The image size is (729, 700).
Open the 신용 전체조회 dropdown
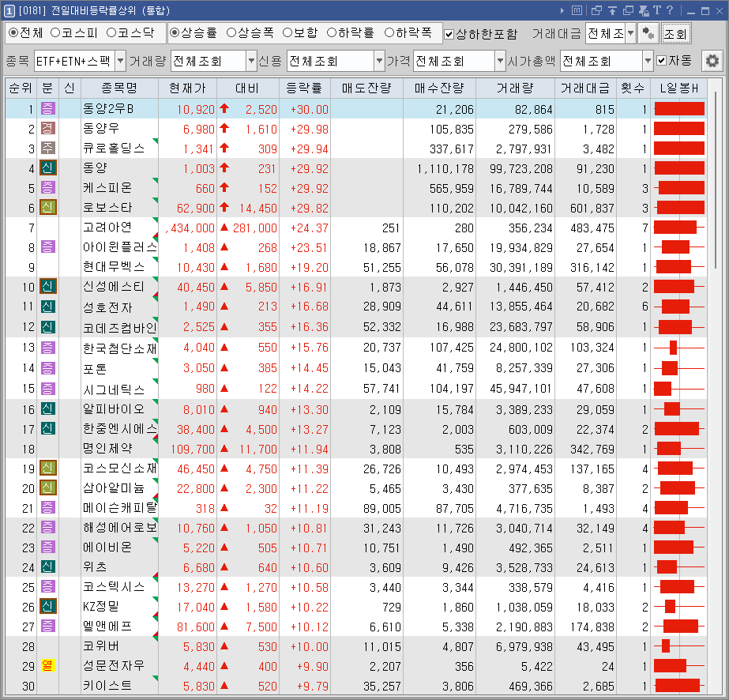pos(379,61)
